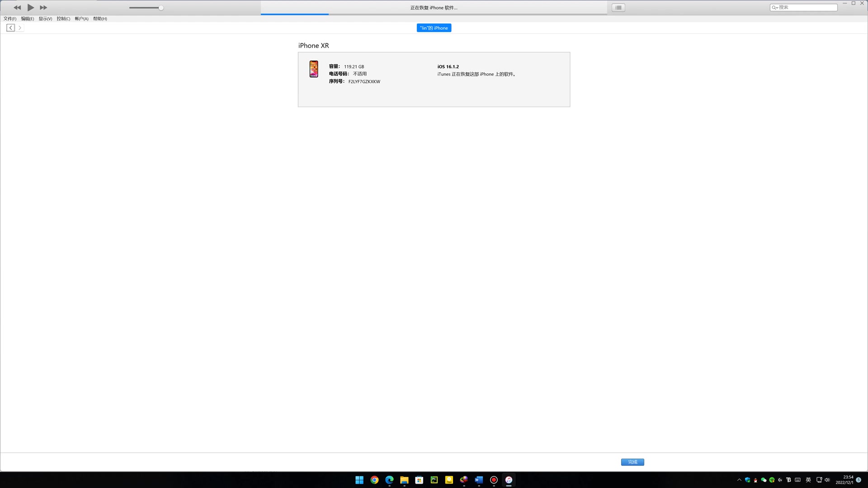
Task: Select the "lin"的 iPhone device button
Action: tap(434, 28)
